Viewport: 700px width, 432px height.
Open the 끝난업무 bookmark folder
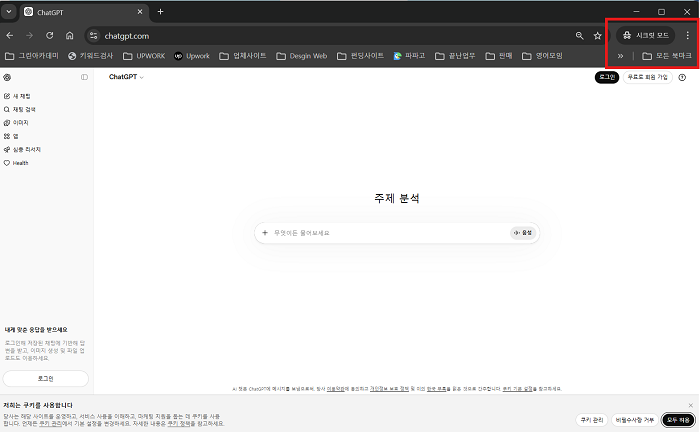click(455, 56)
